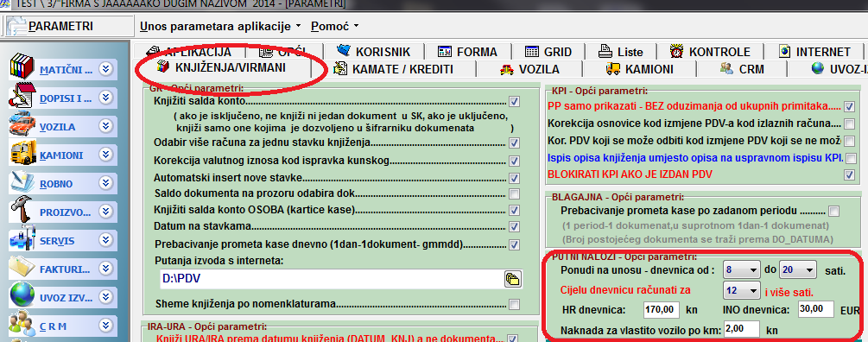The width and height of the screenshot is (868, 342).
Task: Browse folder icon next to D:\PDV path
Action: point(513,279)
